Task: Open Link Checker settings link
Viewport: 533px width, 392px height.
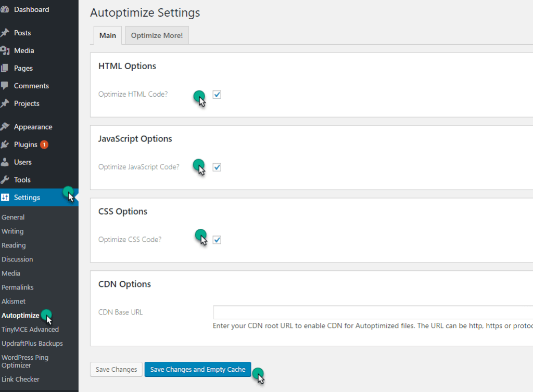Action: tap(20, 379)
